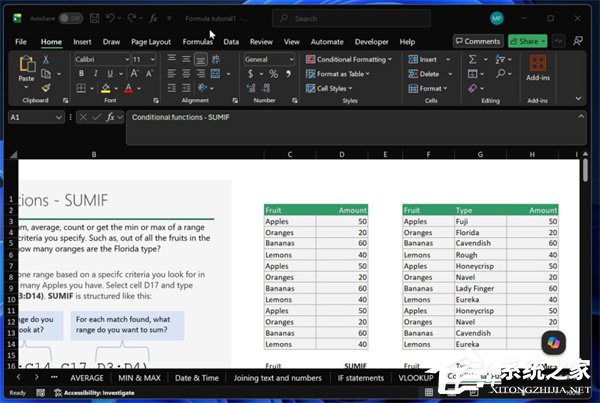Apply Percent Style format
This screenshot has height=403, width=600.
[x=273, y=73]
